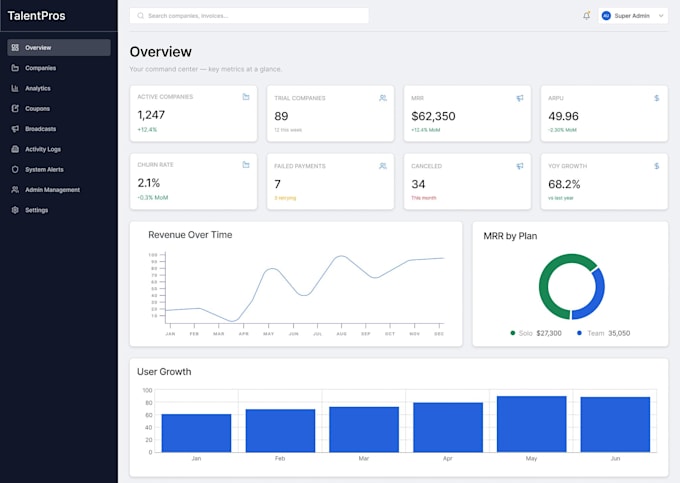Click the Solo $27,300 legend amount

(549, 333)
